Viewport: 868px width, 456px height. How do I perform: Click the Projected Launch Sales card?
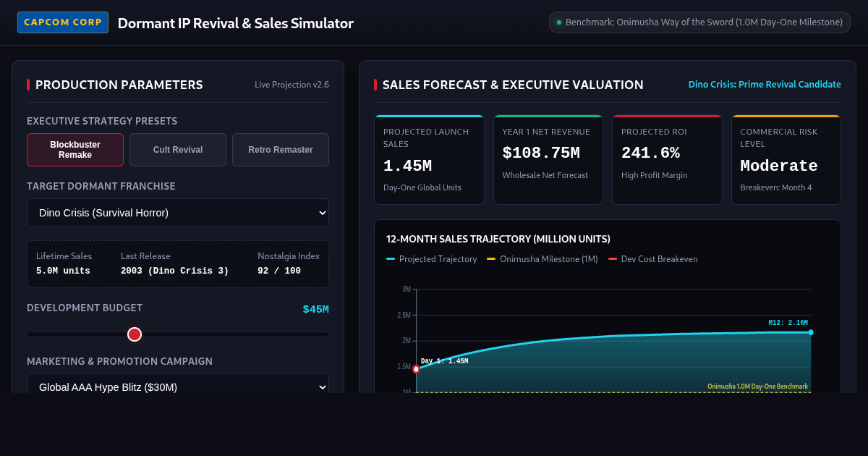[x=429, y=159]
